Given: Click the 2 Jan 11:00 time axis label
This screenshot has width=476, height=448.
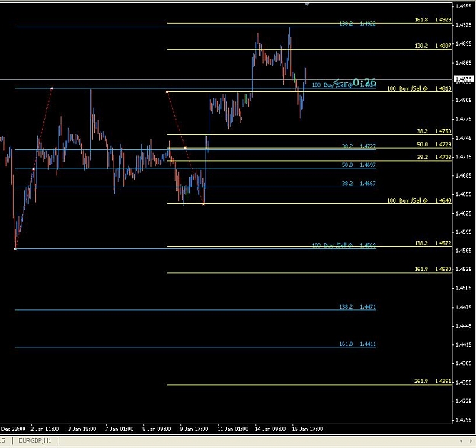Looking at the screenshot, I should [45, 429].
